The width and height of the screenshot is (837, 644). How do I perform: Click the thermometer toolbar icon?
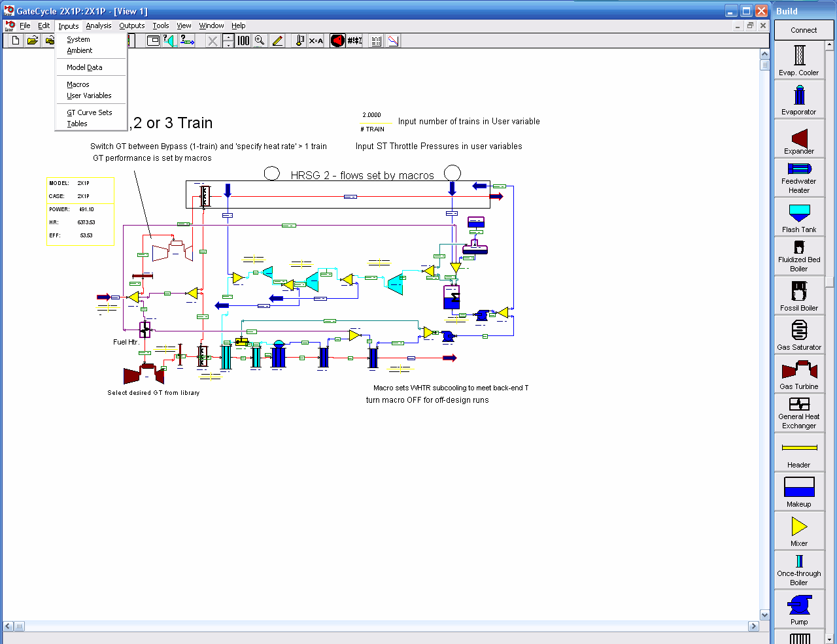click(x=299, y=41)
